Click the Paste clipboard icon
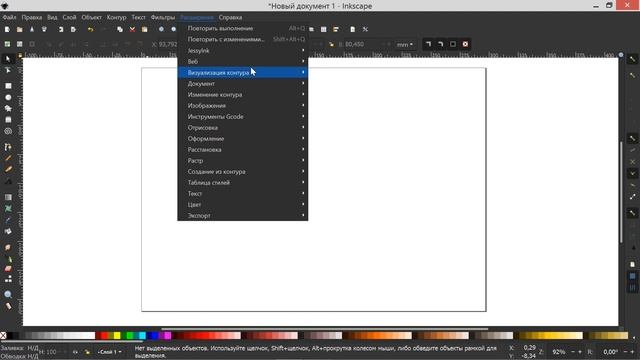 (x=144, y=29)
